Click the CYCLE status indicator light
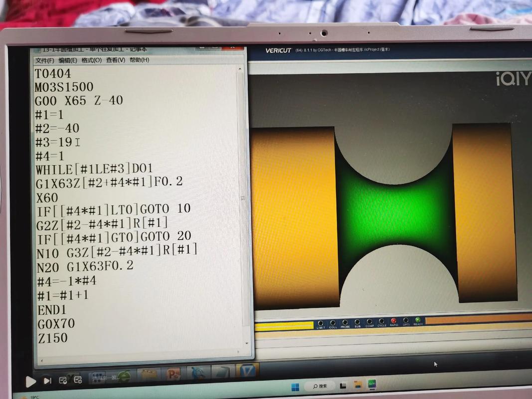Viewport: 532px width, 399px height. pos(382,321)
